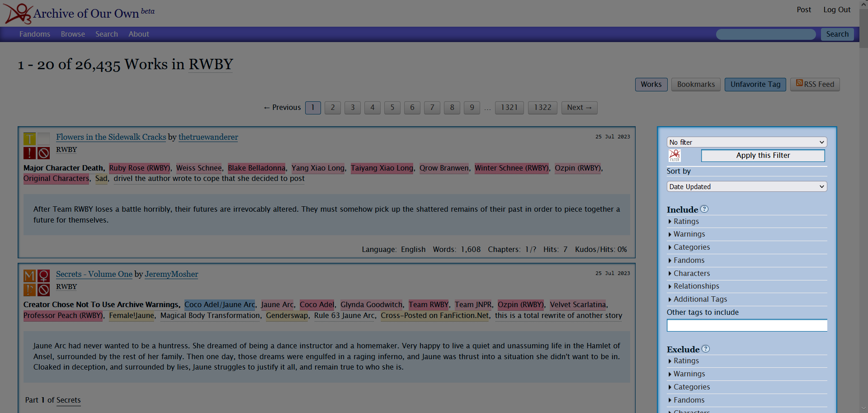Click the incomplete work icon for Secrets - Volume One
868x413 pixels.
point(43,290)
